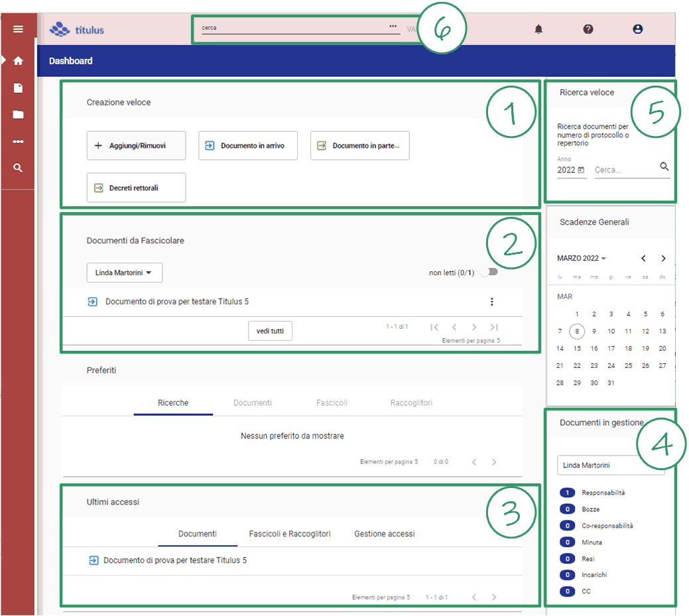Image resolution: width=689 pixels, height=616 pixels.
Task: Open Linda Martorini selector in Documenti in gestione
Action: [610, 465]
